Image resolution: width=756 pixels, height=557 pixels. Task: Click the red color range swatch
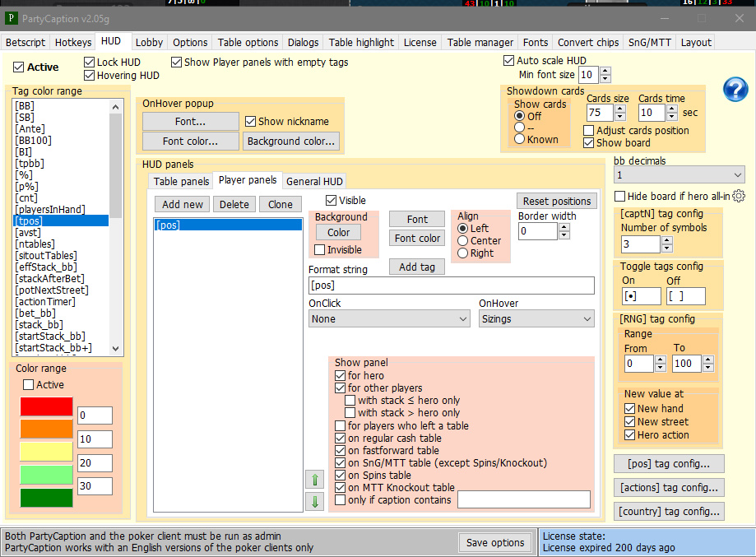pyautogui.click(x=46, y=406)
